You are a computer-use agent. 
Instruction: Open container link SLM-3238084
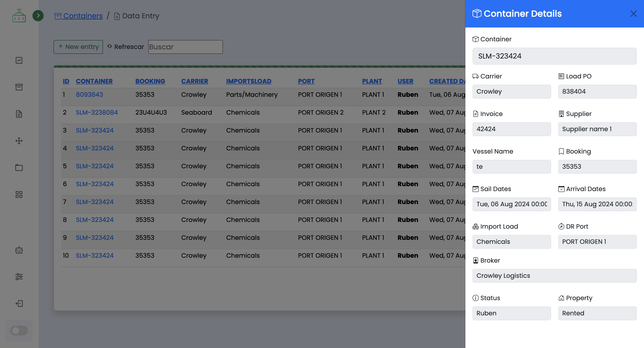pyautogui.click(x=97, y=112)
